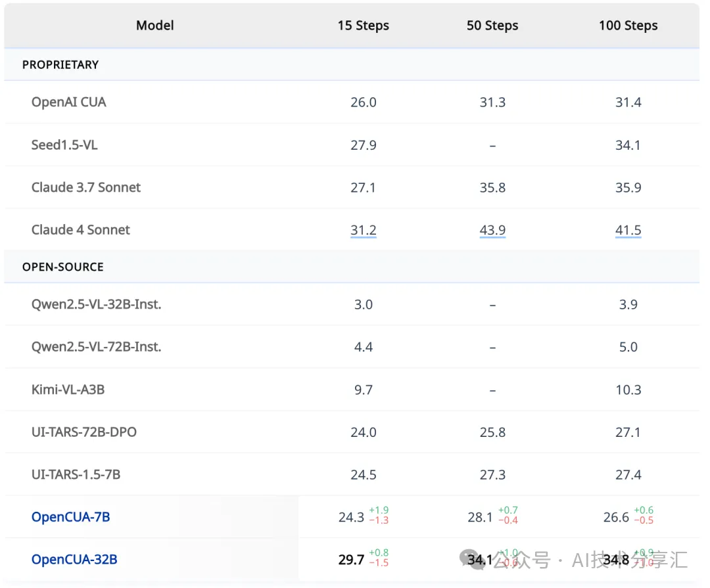Click Claude 4 Sonnet's underlined score 31.2
The image size is (710, 588).
(x=363, y=231)
